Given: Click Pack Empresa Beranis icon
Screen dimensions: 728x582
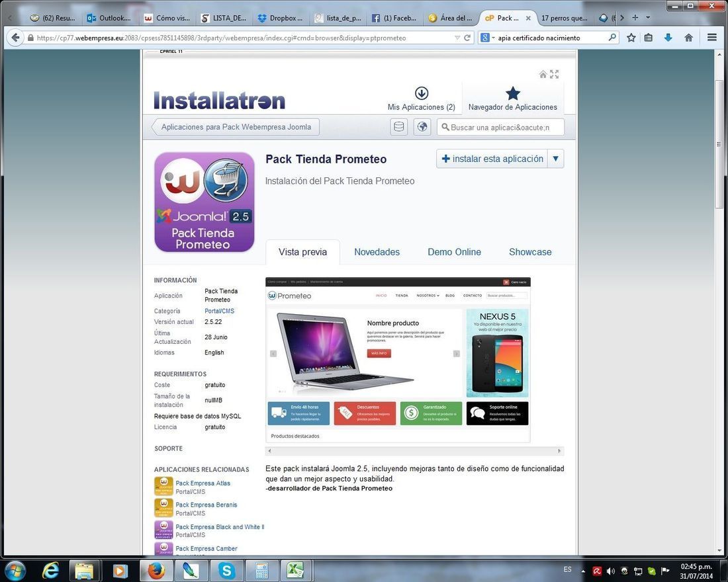Looking at the screenshot, I should (x=163, y=508).
